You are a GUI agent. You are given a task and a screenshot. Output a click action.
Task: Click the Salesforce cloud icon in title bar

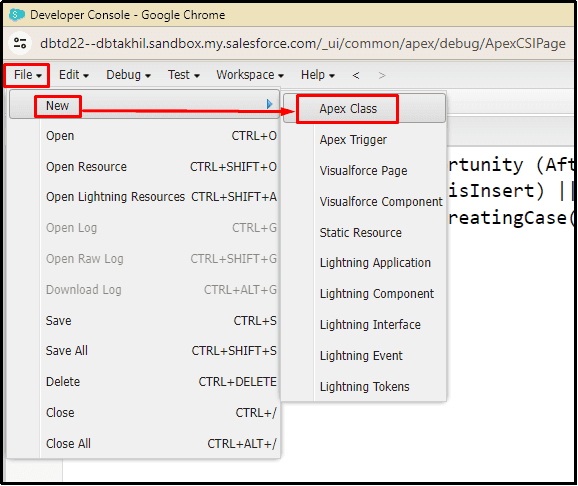[17, 15]
